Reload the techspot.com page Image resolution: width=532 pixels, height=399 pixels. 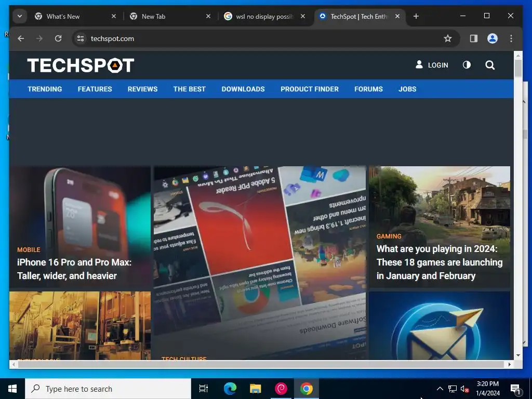pos(58,38)
